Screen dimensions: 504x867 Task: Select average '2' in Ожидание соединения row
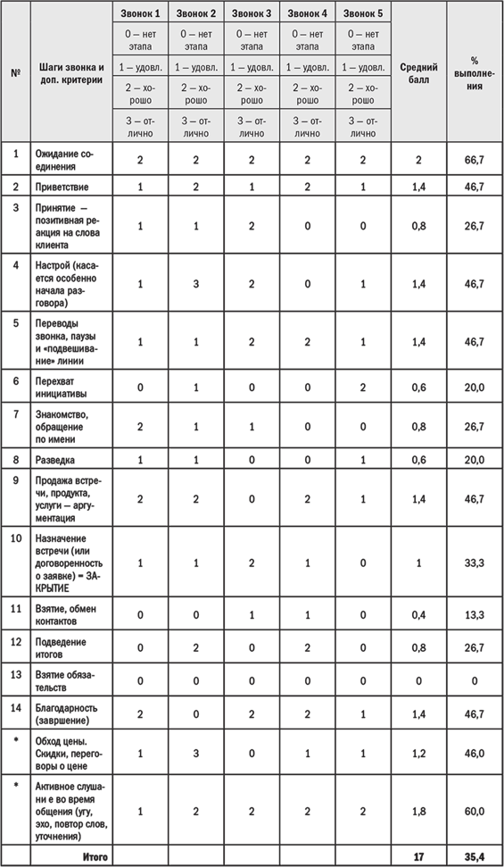pos(419,159)
